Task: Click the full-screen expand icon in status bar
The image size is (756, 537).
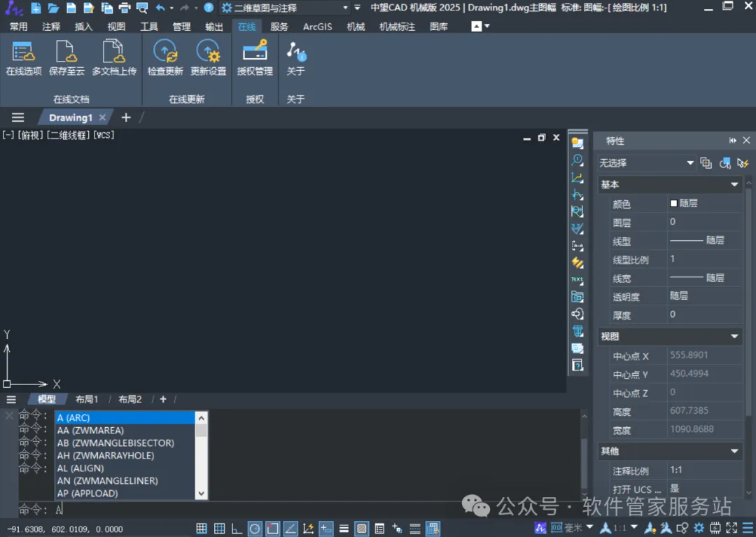Action: [732, 528]
